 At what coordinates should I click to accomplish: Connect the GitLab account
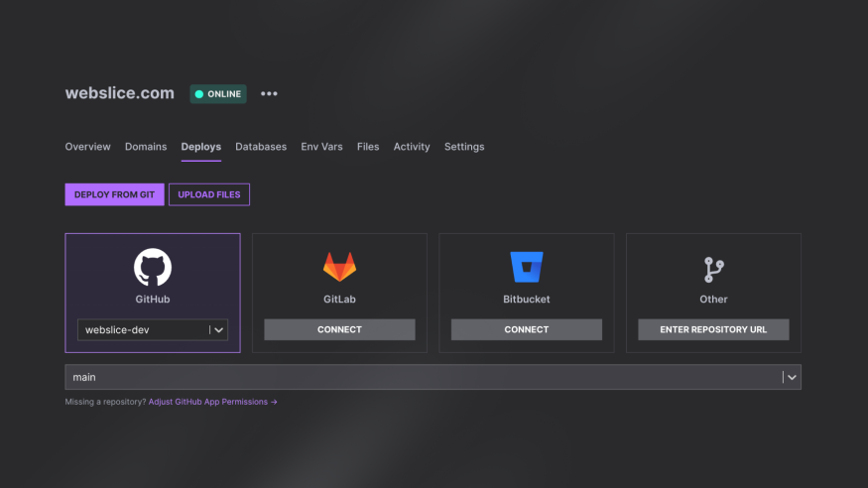339,329
